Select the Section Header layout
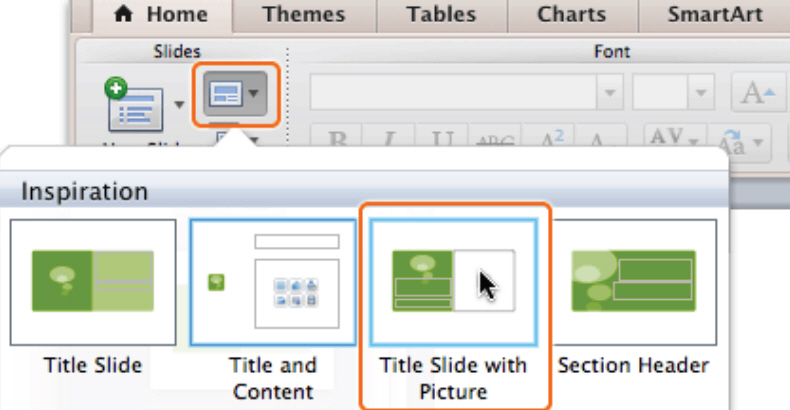Image resolution: width=790 pixels, height=410 pixels. coord(634,282)
